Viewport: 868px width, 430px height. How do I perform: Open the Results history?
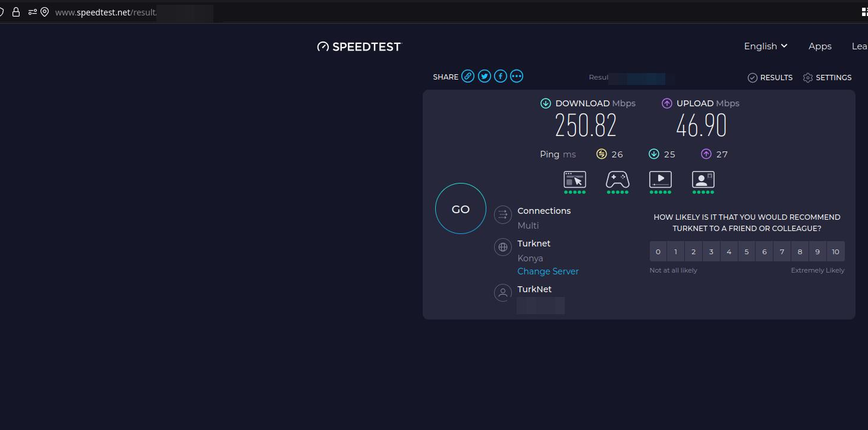[x=770, y=78]
